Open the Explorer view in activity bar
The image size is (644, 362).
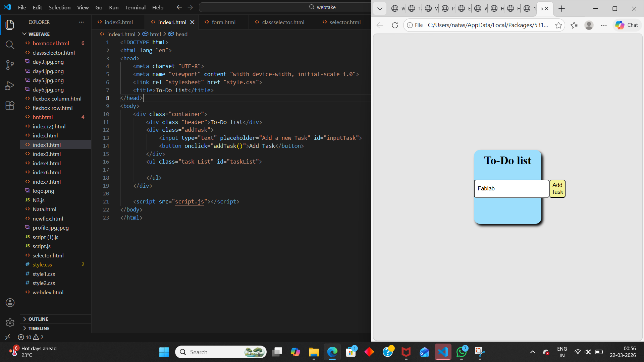pos(10,24)
